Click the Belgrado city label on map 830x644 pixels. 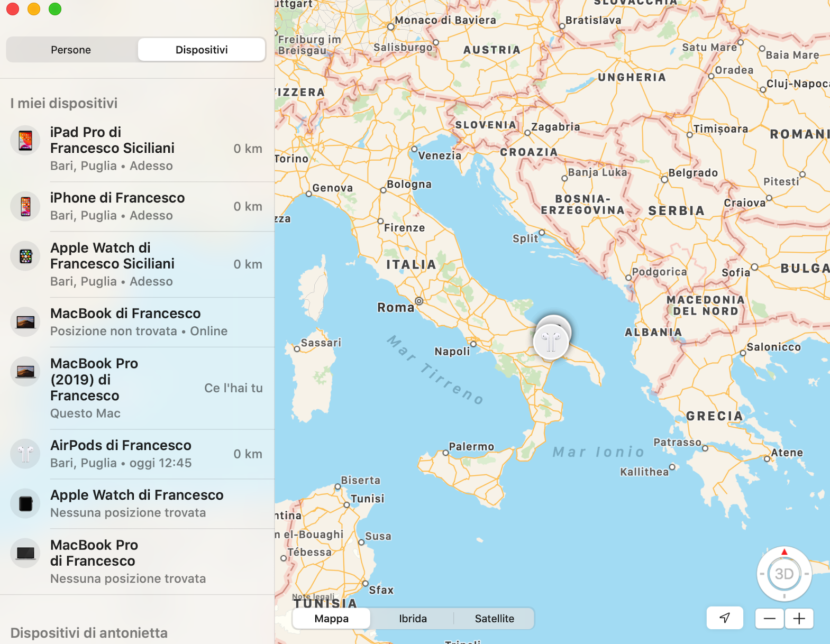tap(693, 172)
